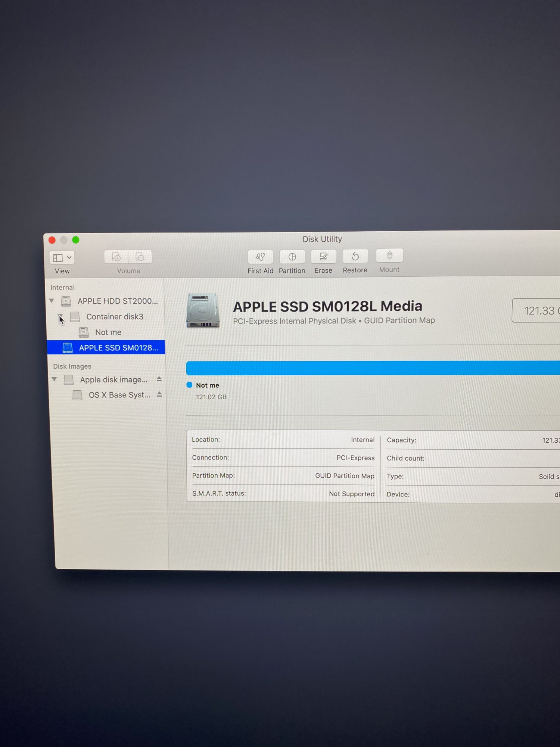Eject the Apple disk image
Screen dimensions: 560x747
tap(159, 379)
